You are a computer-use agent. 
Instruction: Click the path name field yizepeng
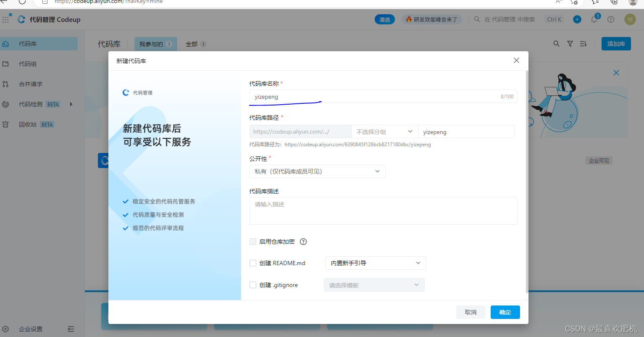point(466,132)
